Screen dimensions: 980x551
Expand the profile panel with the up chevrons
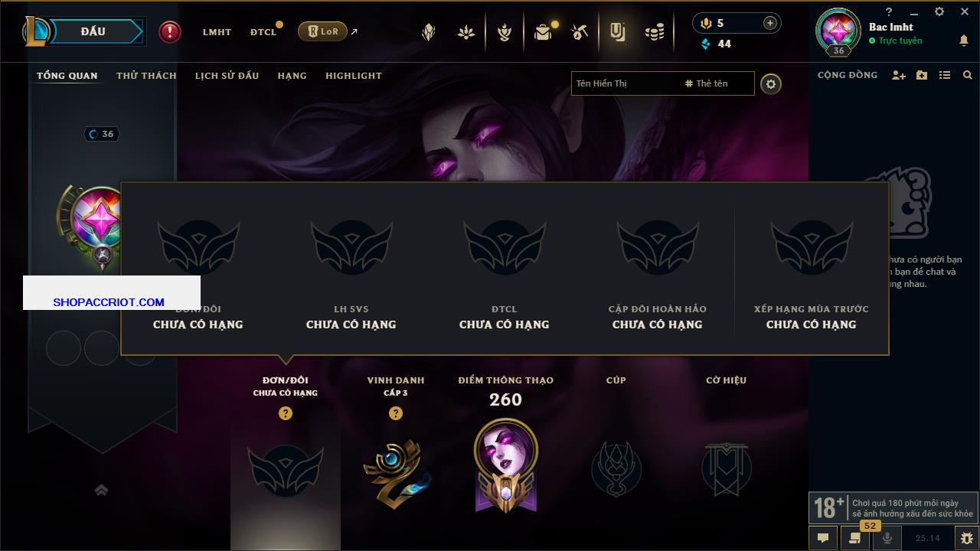101,490
